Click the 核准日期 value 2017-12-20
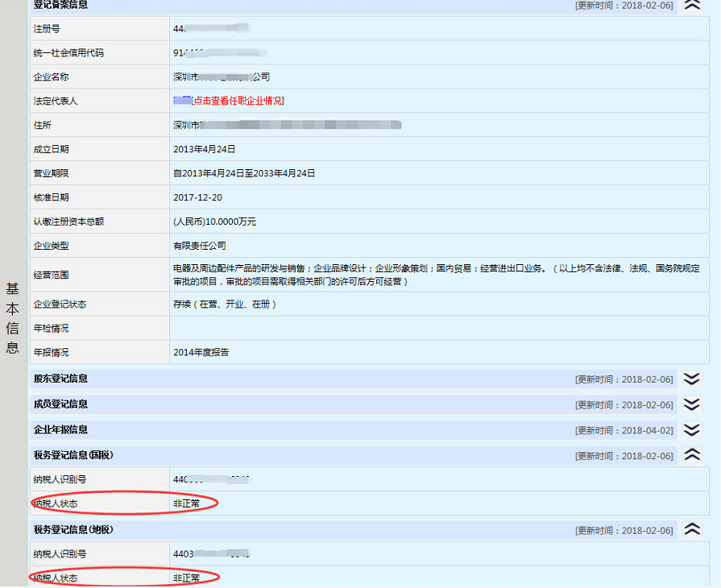This screenshot has width=721, height=588. point(197,197)
